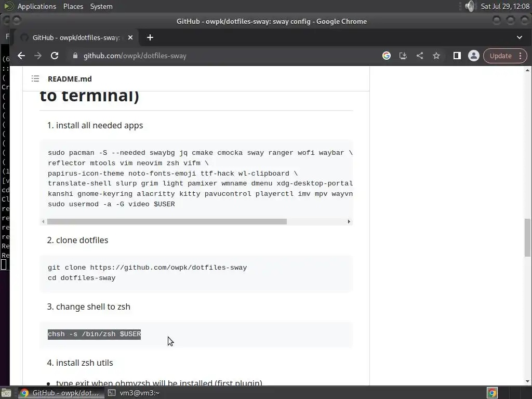Open the README outline list icon
Image resolution: width=532 pixels, height=399 pixels.
click(x=35, y=79)
